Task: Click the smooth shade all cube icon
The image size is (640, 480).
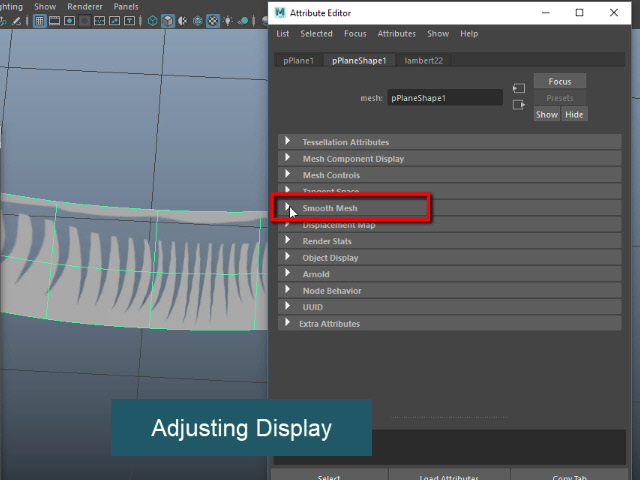Action: pos(168,20)
